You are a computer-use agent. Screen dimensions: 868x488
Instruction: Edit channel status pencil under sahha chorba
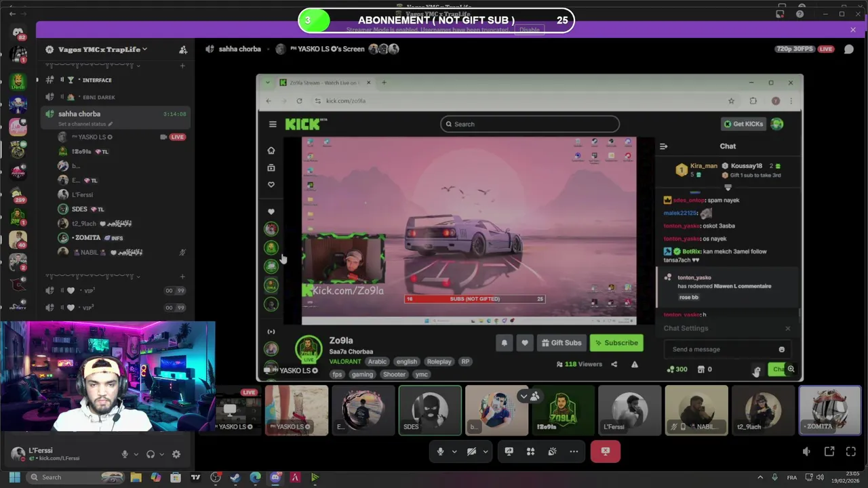(x=111, y=124)
